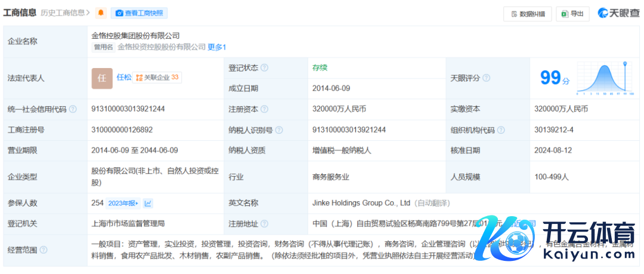The image size is (644, 274).
Task: Click help icon next to 经营范围
Action: coord(44,250)
